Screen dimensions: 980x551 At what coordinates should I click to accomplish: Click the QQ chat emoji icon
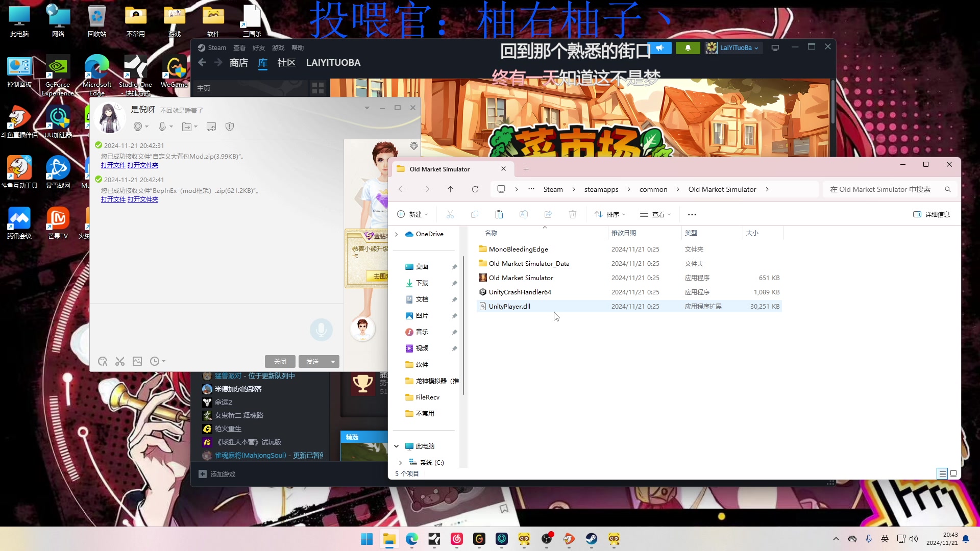click(x=103, y=361)
